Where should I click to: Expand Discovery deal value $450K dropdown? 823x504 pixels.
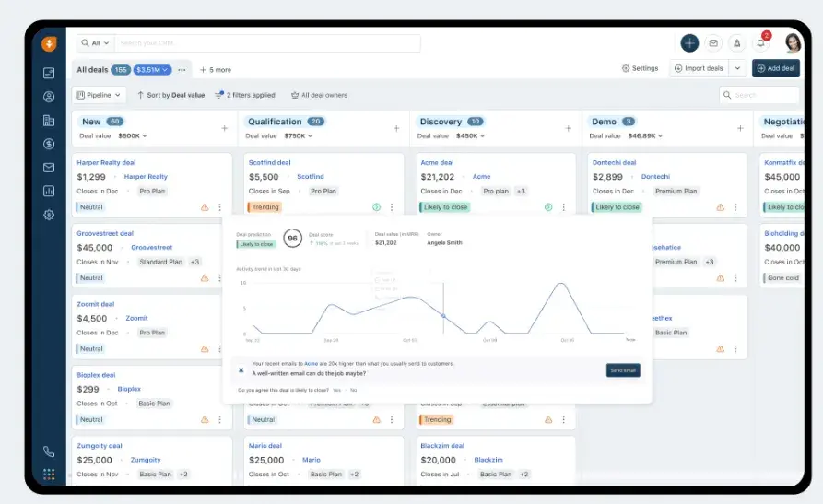471,136
